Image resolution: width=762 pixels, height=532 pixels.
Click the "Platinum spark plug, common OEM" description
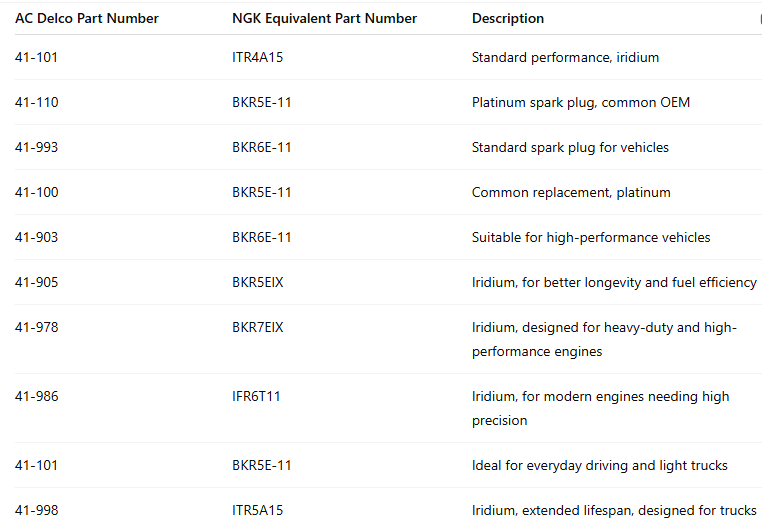580,102
